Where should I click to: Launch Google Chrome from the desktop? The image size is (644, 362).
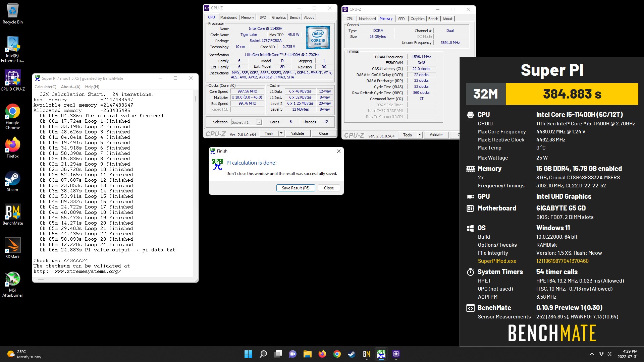pos(13,116)
